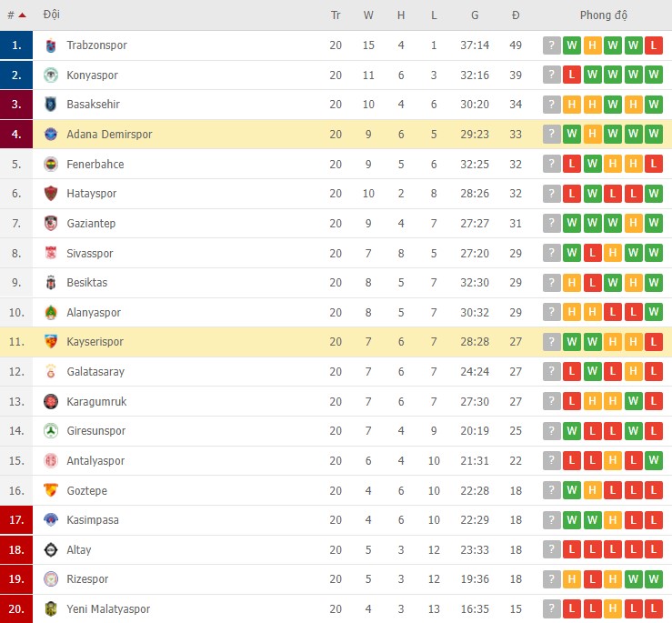Click the Galatasaray team crest

(x=51, y=372)
